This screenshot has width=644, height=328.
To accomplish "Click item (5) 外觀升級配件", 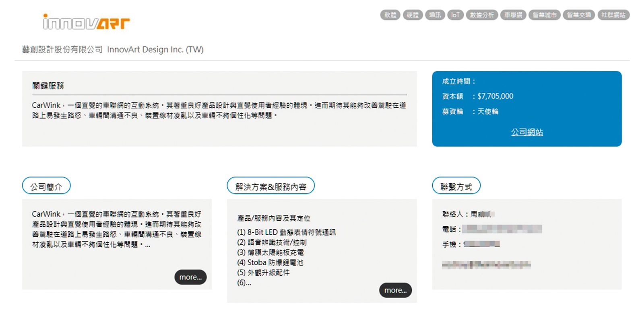I will pos(263,273).
